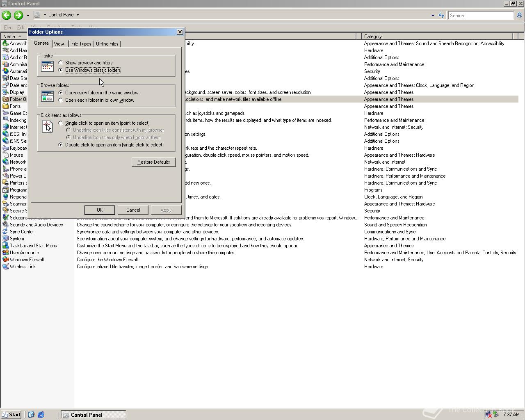Choose Open each folder in its own window
The height and width of the screenshot is (420, 525).
click(96, 100)
